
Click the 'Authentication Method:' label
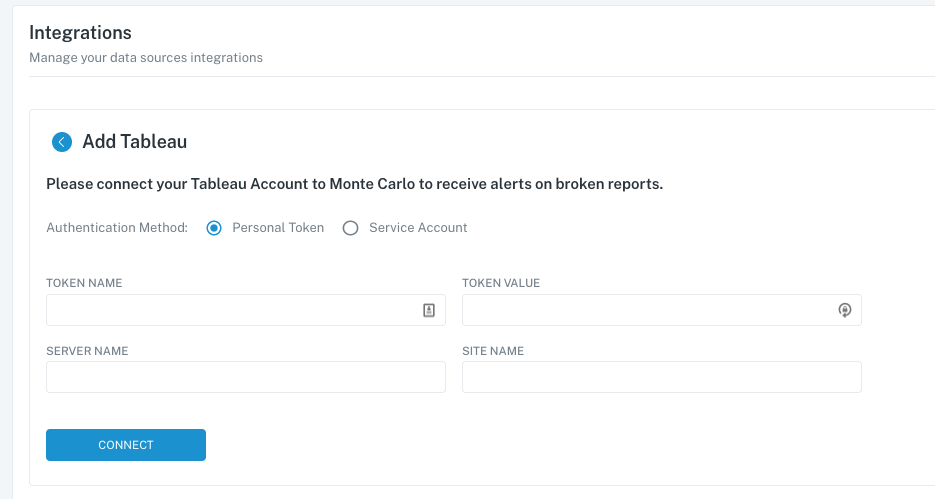click(117, 228)
